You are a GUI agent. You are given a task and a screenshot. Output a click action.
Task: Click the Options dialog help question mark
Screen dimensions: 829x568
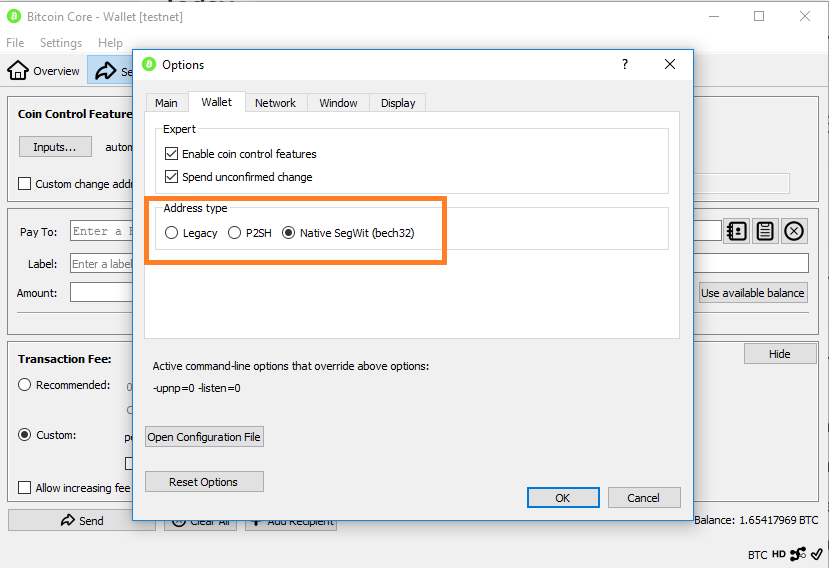(x=625, y=64)
